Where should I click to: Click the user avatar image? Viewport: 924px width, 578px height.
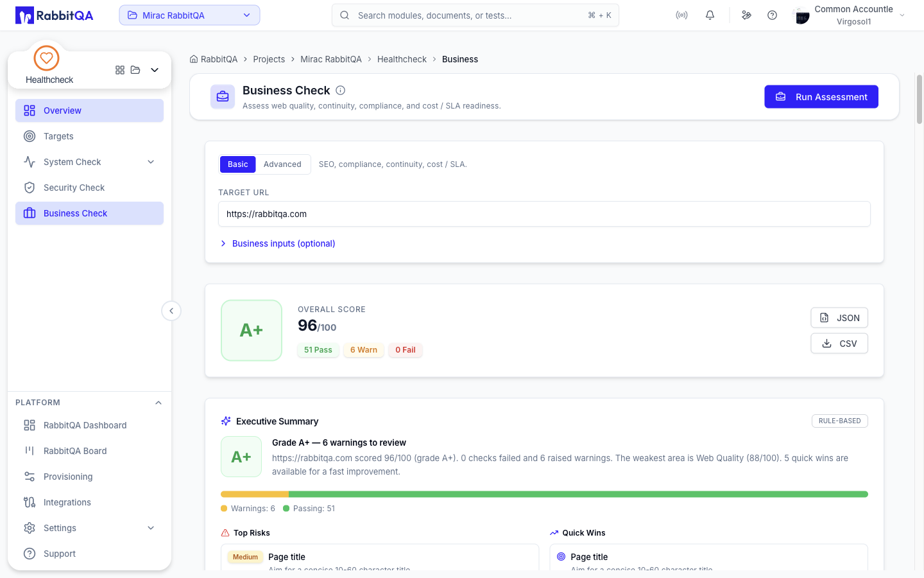(801, 15)
